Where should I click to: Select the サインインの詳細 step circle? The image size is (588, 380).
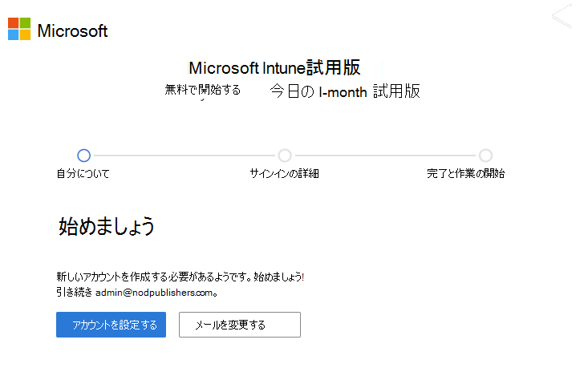[x=284, y=156]
